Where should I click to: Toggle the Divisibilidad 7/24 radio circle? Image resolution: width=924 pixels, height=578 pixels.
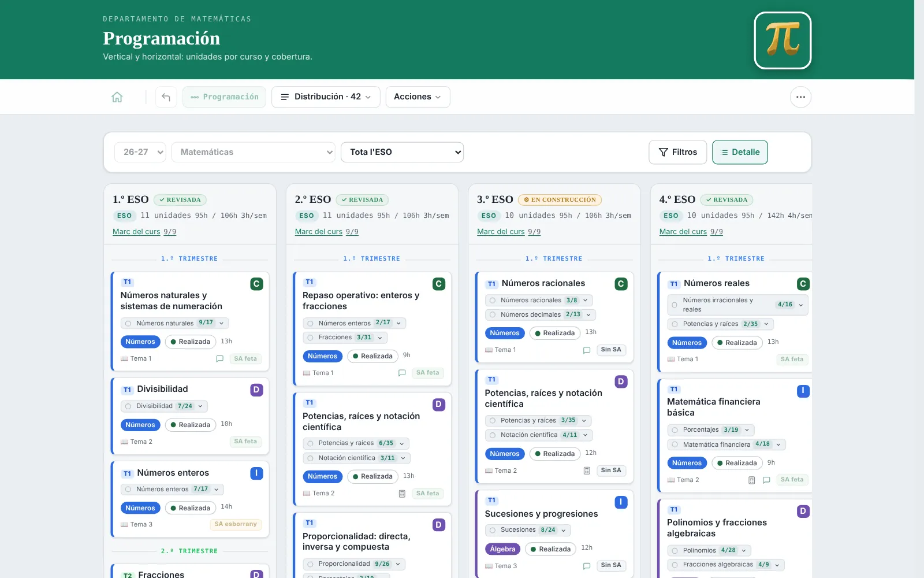coord(128,406)
